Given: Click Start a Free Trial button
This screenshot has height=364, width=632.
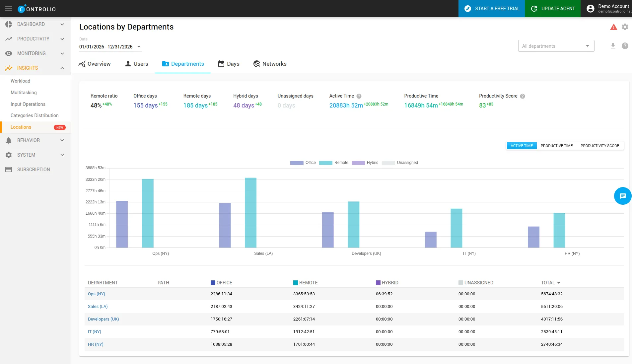Looking at the screenshot, I should 492,9.
